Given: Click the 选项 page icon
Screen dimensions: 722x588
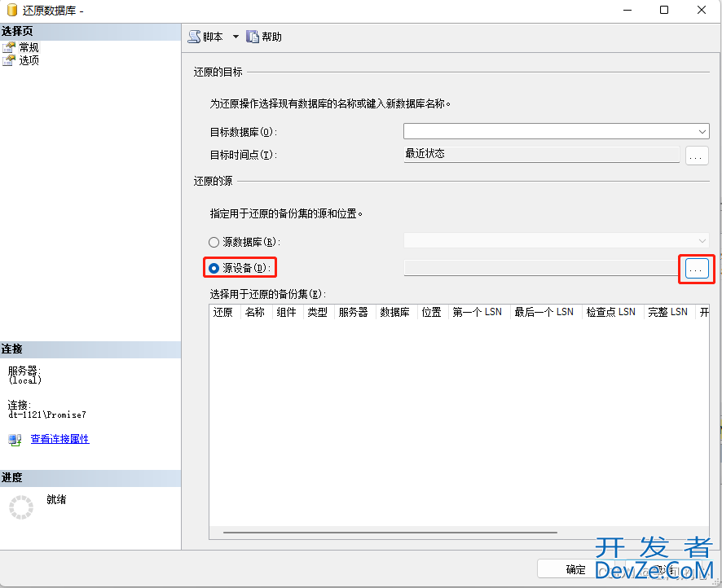Looking at the screenshot, I should click(x=9, y=60).
